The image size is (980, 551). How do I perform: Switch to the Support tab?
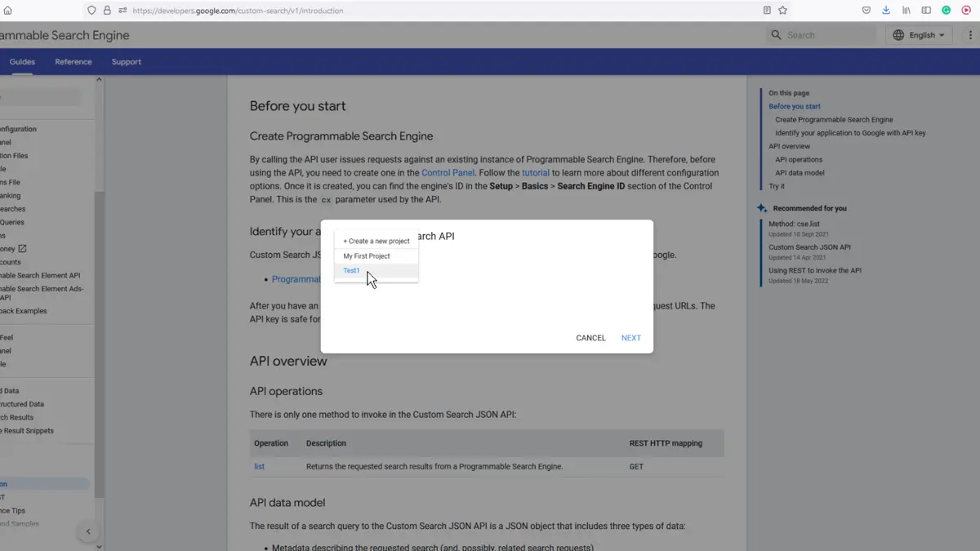click(127, 62)
